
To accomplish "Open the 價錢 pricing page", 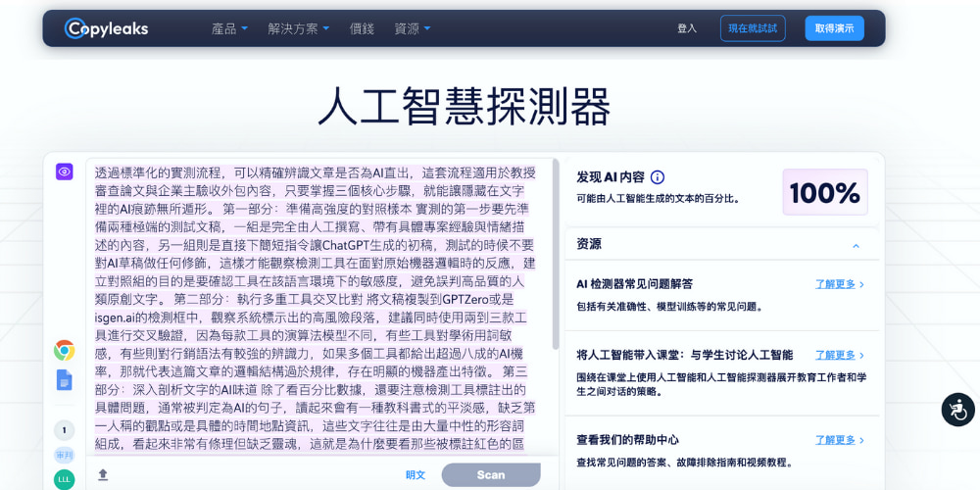I will (362, 28).
